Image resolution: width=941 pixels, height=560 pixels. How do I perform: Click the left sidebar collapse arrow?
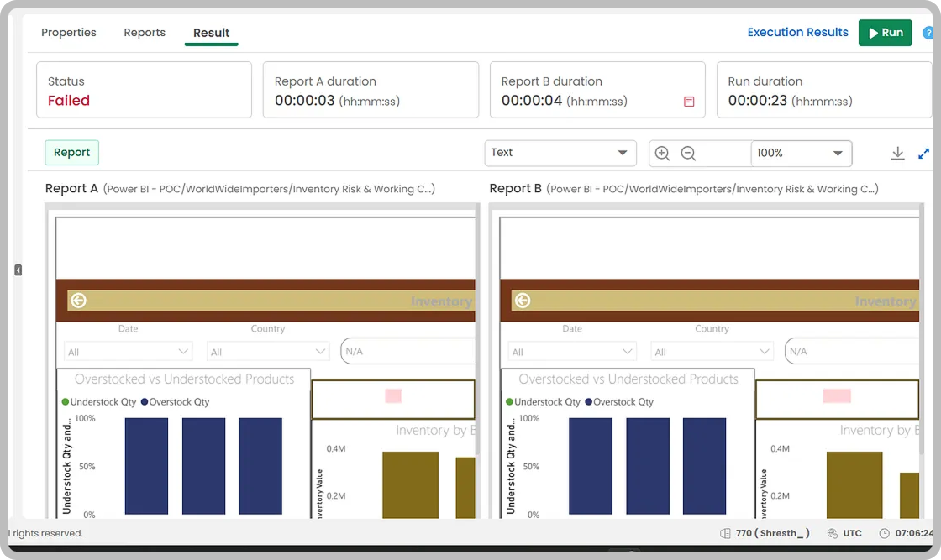18,270
